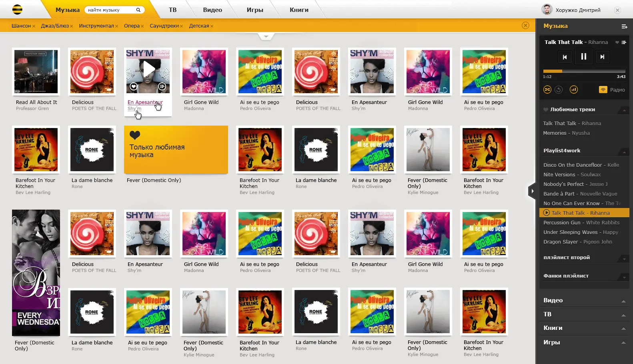This screenshot has width=633, height=364.
Task: Click the small x button next to the user name
Action: [617, 10]
